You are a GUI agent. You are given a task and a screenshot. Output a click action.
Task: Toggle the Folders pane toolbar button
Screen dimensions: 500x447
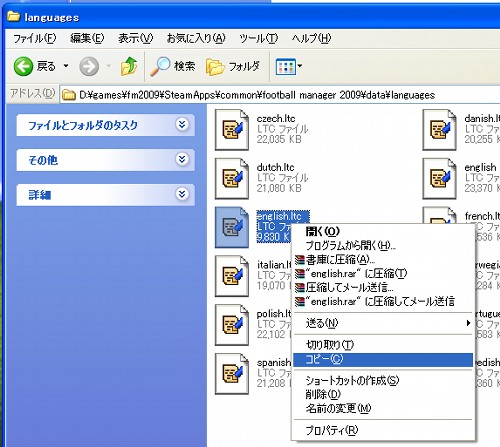click(232, 66)
